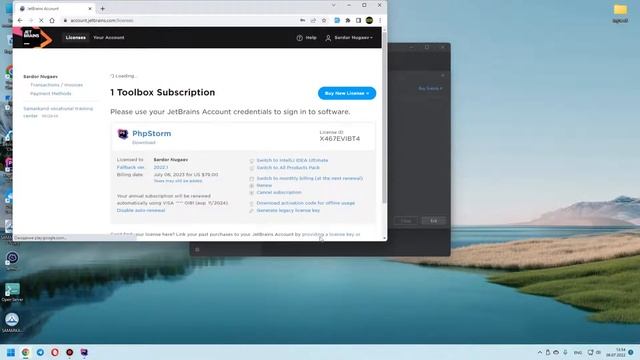Click Switch to All Products Pack
Screen dimensions: 640x360
click(288, 168)
